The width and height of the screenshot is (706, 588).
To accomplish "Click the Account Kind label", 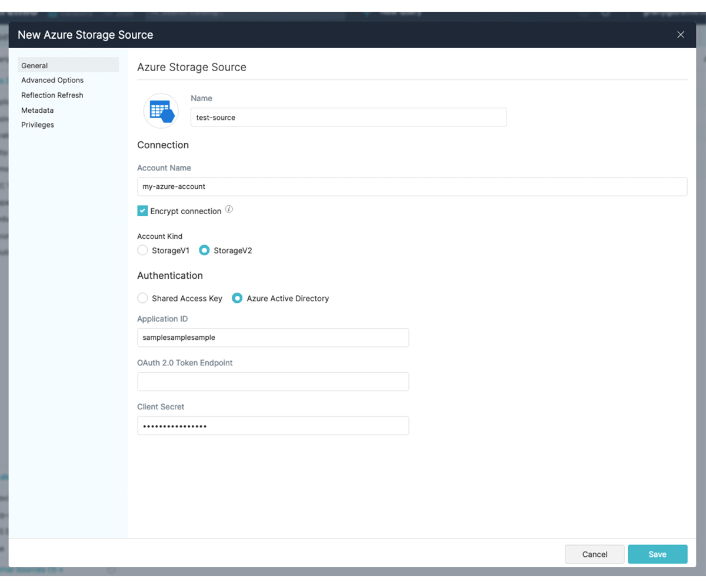I will tap(160, 236).
